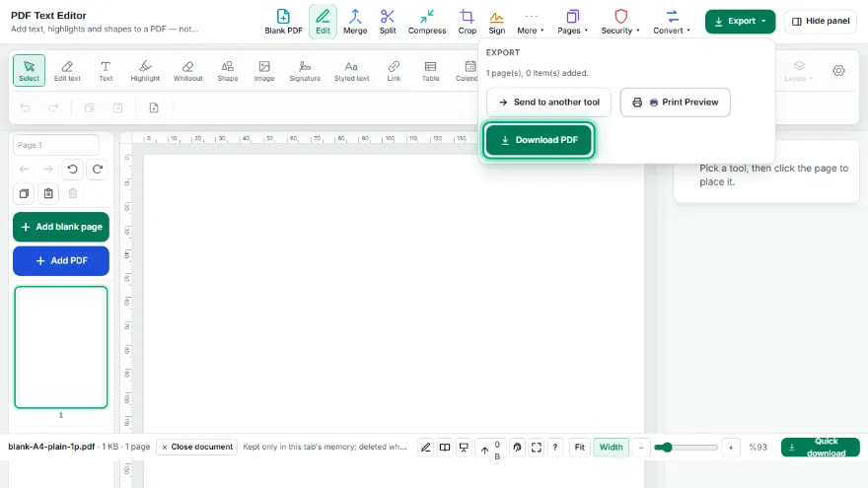Image resolution: width=868 pixels, height=488 pixels.
Task: Click Send to another tool
Action: coord(548,103)
